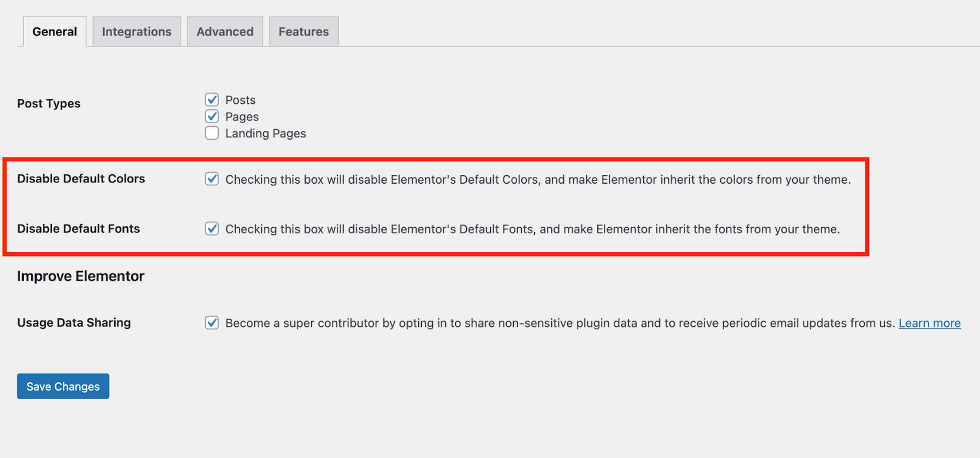Screen dimensions: 980x458
Task: Return to the General tab
Action: pyautogui.click(x=54, y=31)
